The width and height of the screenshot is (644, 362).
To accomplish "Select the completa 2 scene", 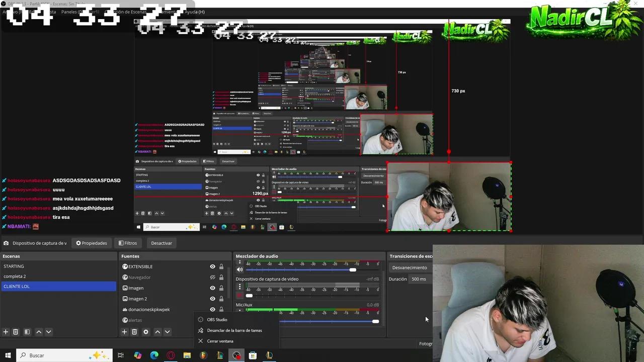I will (x=58, y=277).
